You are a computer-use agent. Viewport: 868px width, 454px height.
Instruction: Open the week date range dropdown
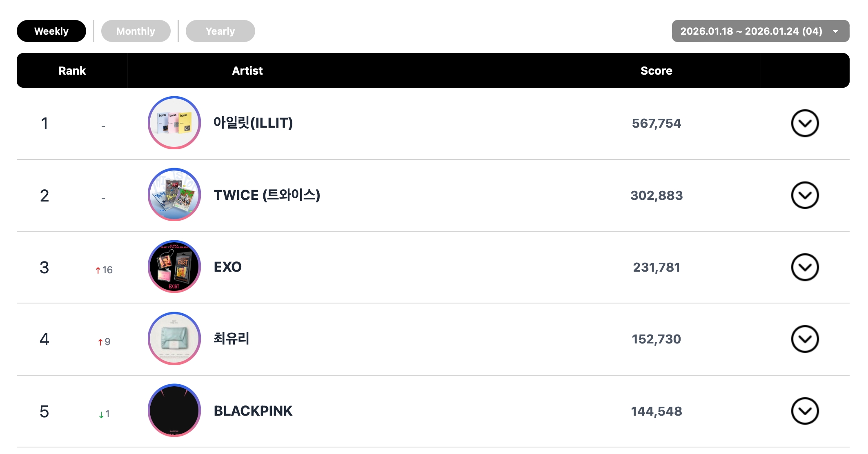[x=760, y=31]
